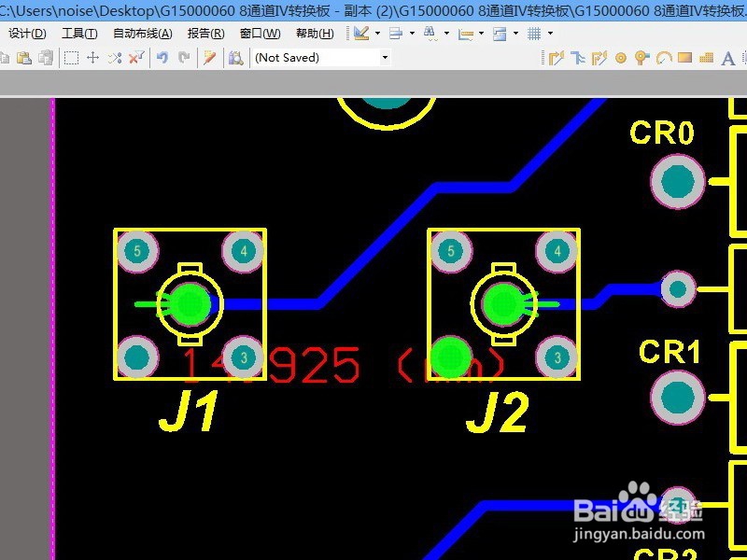Open the 窗口(W) Window menu

click(x=261, y=34)
